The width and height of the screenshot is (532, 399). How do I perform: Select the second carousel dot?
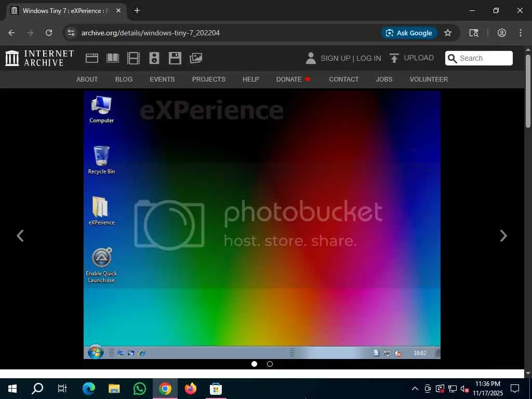point(270,364)
